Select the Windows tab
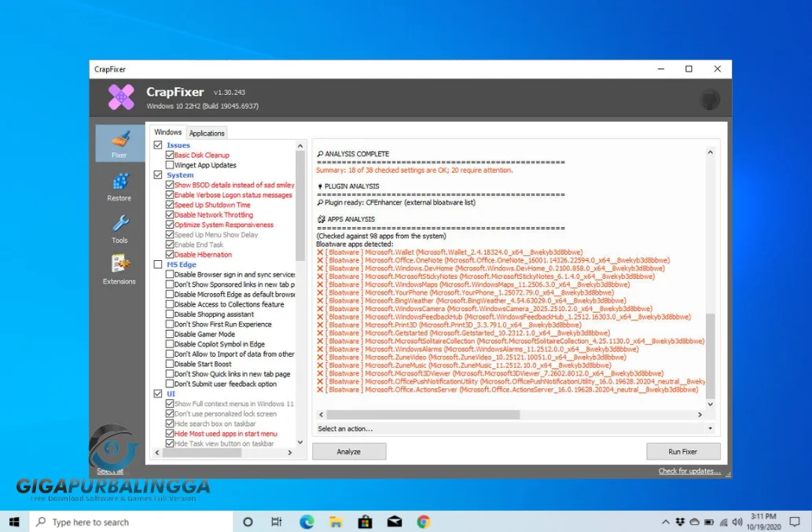Image resolution: width=812 pixels, height=532 pixels. [x=167, y=132]
